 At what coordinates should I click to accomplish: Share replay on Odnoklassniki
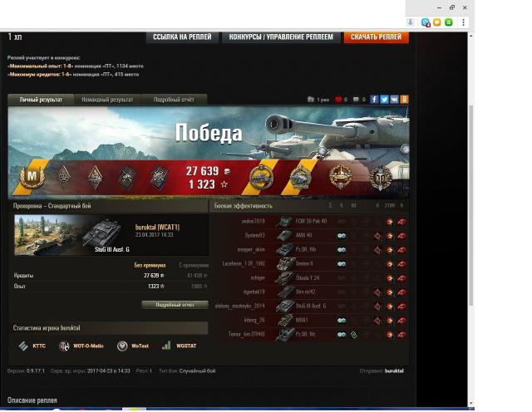coord(404,100)
